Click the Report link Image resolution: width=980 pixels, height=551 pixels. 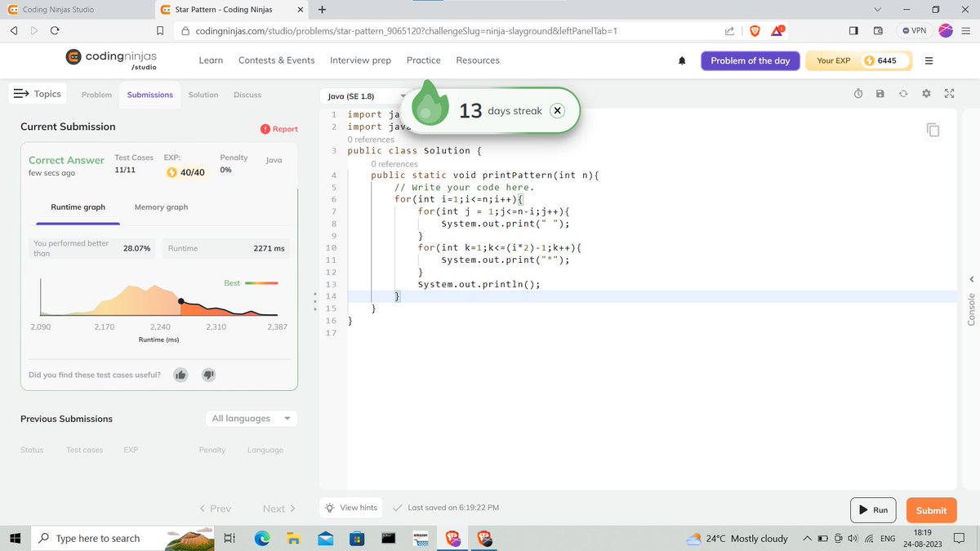[278, 129]
